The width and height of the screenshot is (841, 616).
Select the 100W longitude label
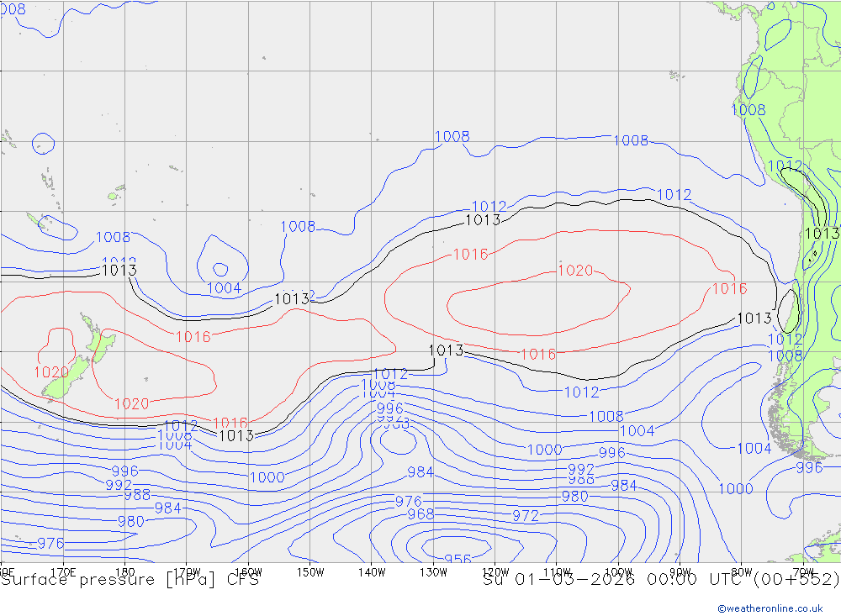(x=618, y=572)
